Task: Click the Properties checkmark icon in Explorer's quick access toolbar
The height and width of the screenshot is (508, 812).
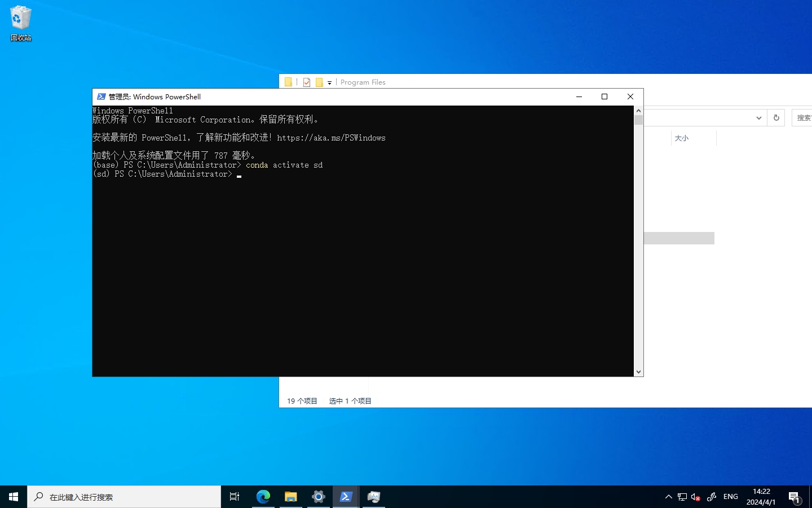Action: coord(307,82)
